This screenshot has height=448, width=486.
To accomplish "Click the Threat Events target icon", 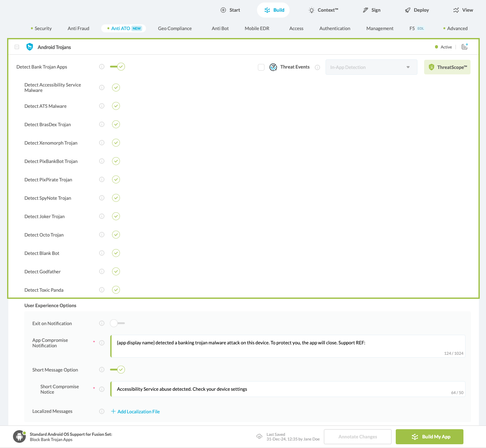I will pyautogui.click(x=273, y=67).
